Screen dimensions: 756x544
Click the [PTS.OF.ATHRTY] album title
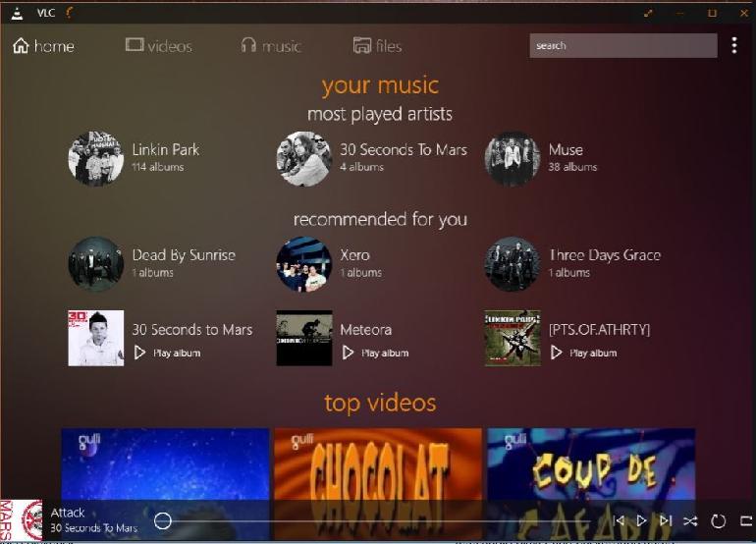pyautogui.click(x=599, y=329)
